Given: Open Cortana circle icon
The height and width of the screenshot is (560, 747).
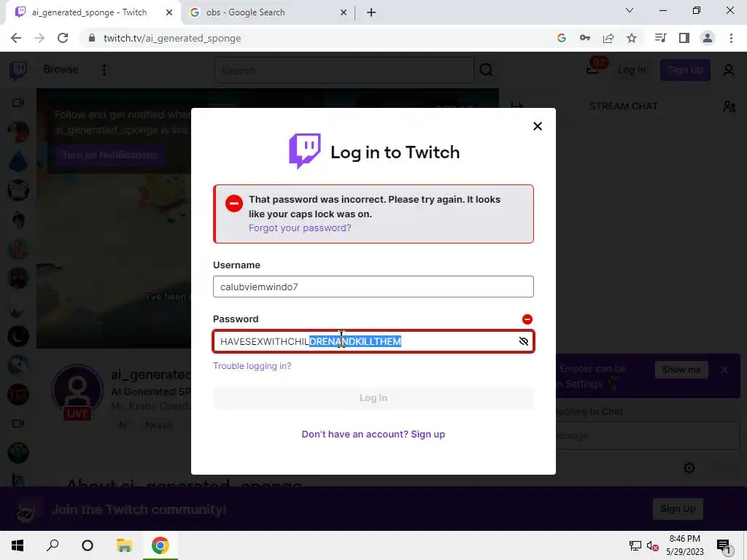Looking at the screenshot, I should 88,545.
